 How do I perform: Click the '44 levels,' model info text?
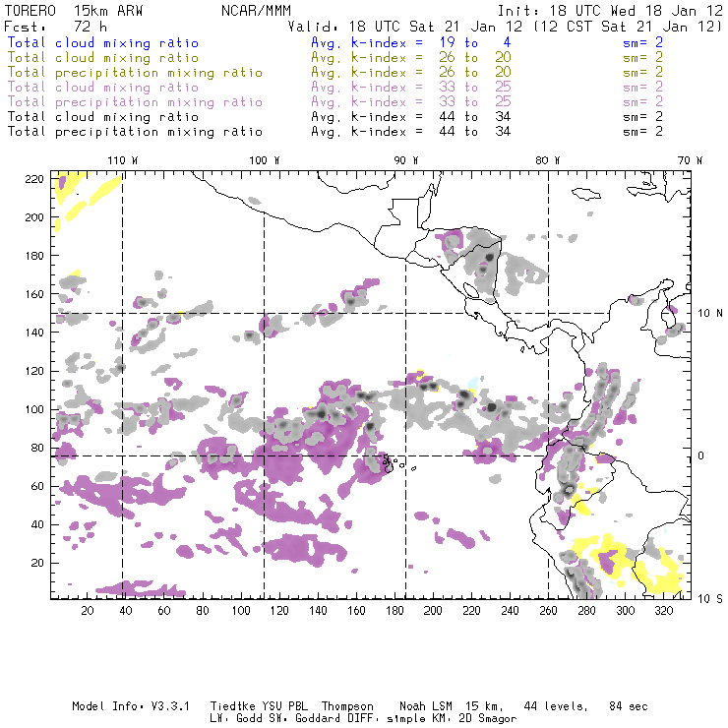tap(556, 706)
